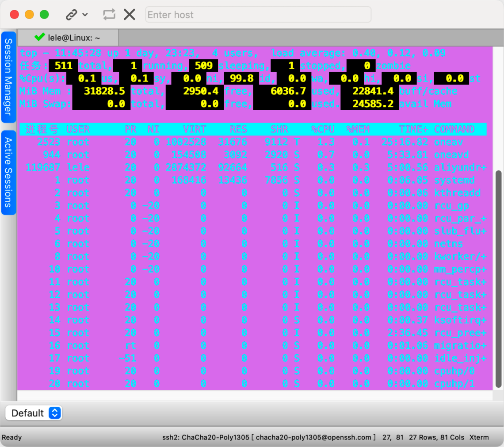Click the ssh2 ChaCha20-Poly1305 cipher status
Screen dimensions: 504x447
269,437
